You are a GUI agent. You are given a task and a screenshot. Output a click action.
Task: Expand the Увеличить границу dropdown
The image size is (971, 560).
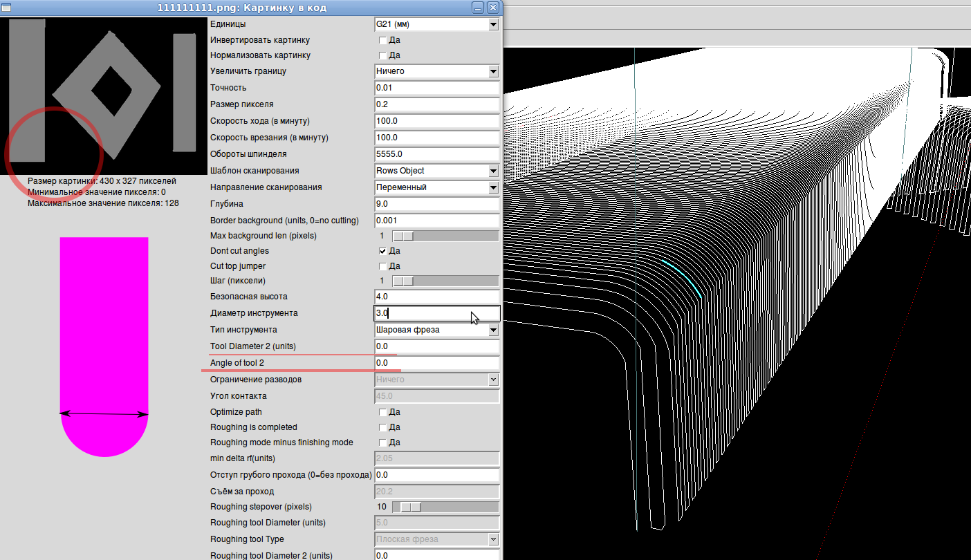pyautogui.click(x=436, y=71)
